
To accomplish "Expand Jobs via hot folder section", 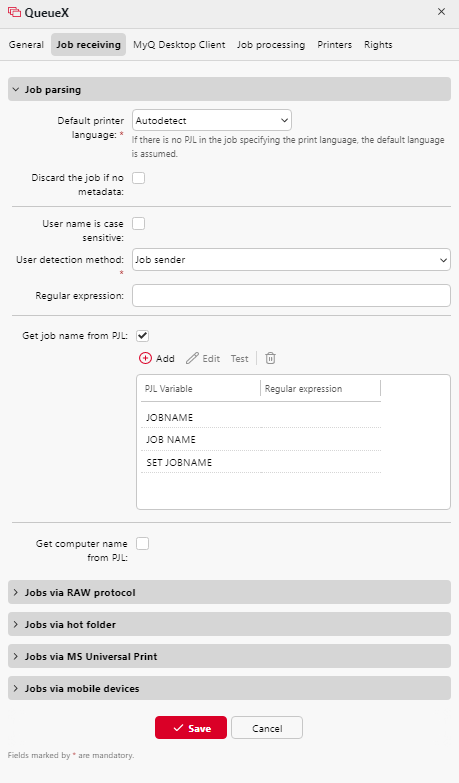I will click(229, 624).
